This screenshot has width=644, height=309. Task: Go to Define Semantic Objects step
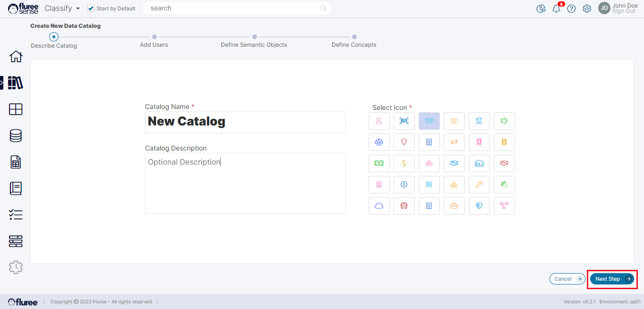[254, 37]
